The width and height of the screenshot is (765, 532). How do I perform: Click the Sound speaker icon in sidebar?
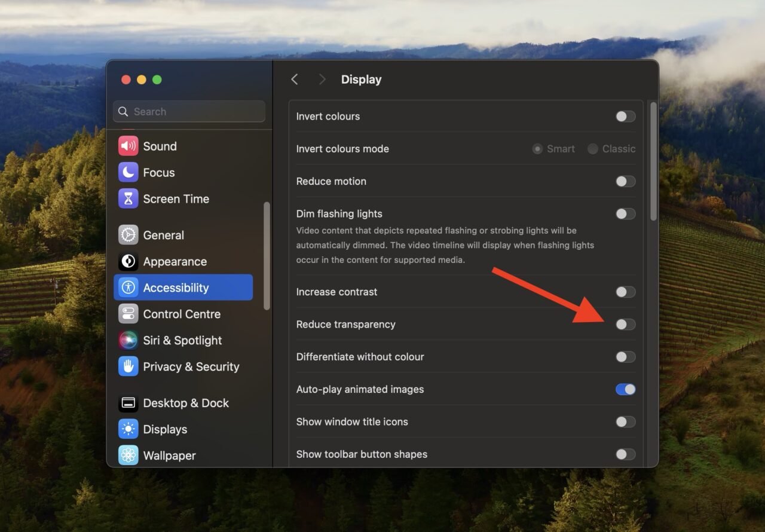[x=128, y=146]
